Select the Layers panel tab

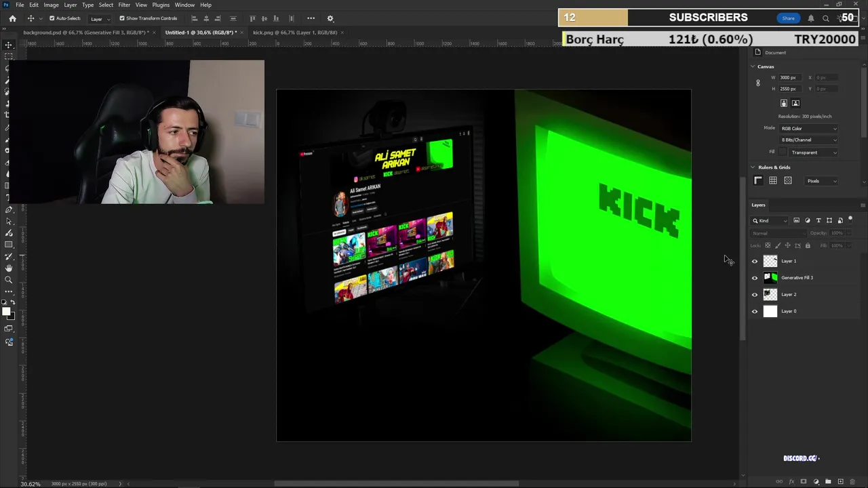(x=758, y=205)
